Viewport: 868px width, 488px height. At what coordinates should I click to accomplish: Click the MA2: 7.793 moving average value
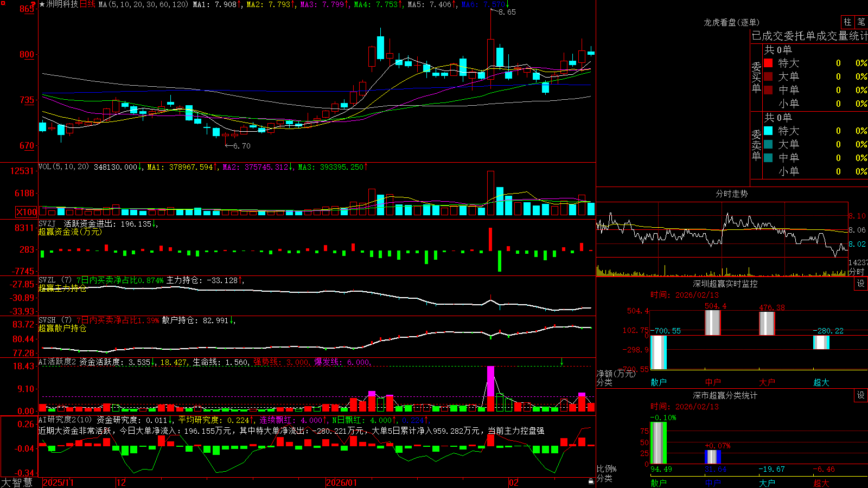[271, 4]
